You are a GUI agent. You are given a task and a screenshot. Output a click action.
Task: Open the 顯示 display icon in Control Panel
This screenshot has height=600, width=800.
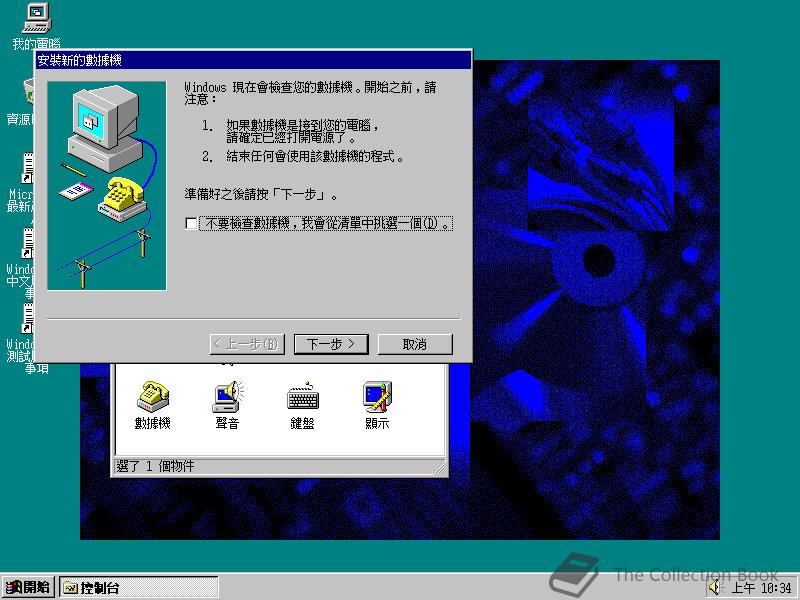click(378, 405)
